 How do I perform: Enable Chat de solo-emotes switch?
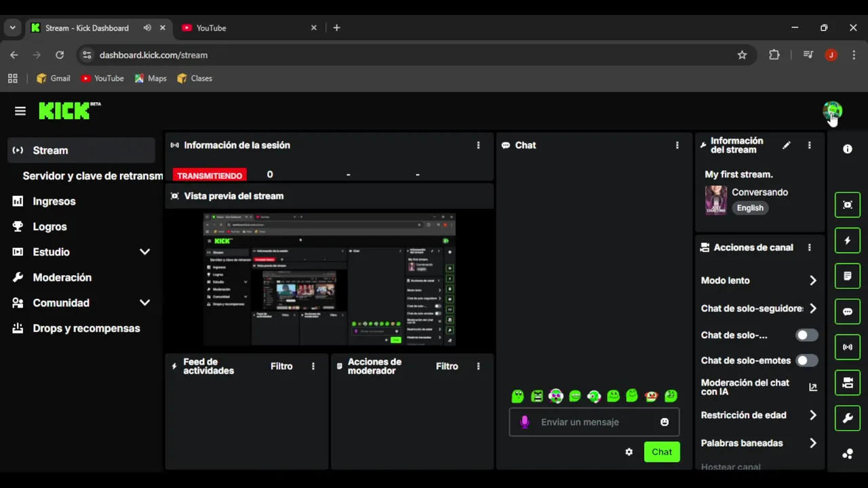coord(806,361)
